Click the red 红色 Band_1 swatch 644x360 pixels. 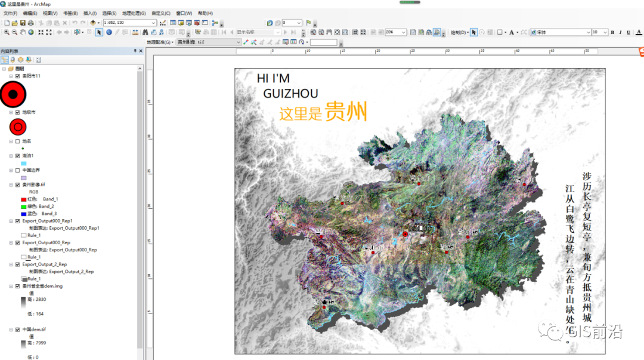point(23,199)
